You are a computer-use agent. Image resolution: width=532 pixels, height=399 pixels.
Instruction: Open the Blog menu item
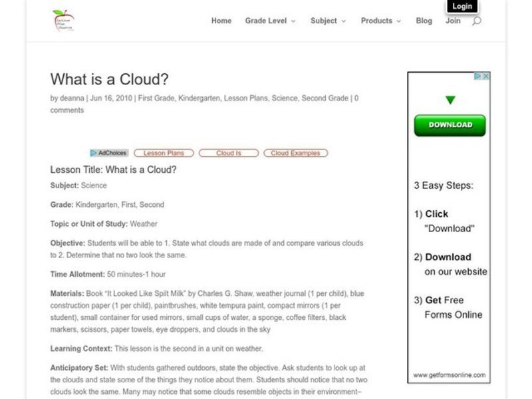point(423,21)
